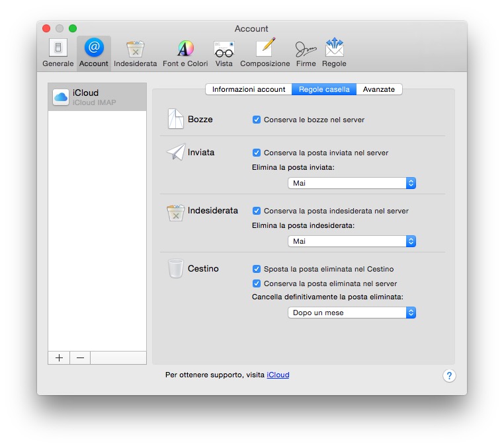Click the Bozze drafts folder icon

(x=176, y=118)
